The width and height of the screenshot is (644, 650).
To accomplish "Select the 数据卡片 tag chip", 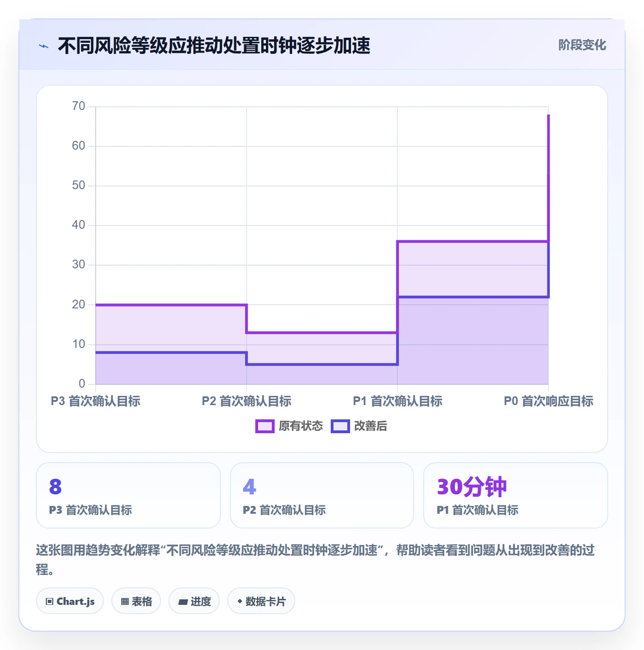I will point(261,601).
